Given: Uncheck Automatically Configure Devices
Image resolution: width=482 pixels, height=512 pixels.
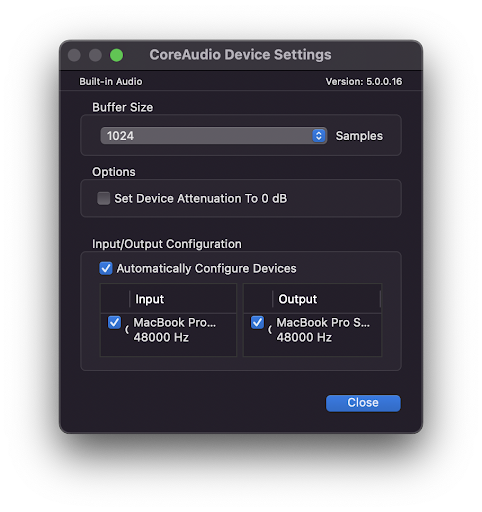Looking at the screenshot, I should pyautogui.click(x=106, y=268).
